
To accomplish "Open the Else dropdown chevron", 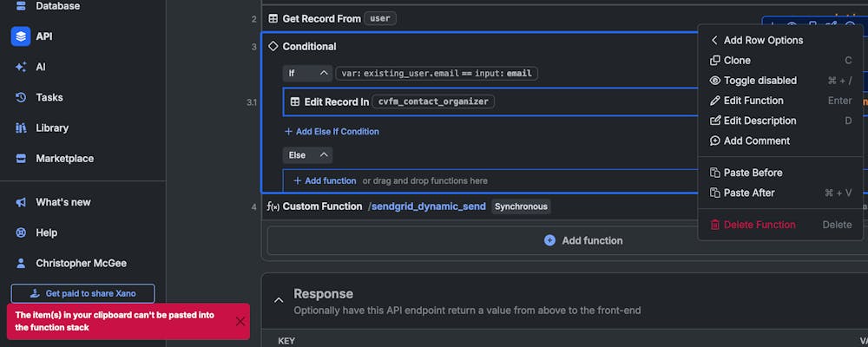I will point(323,155).
